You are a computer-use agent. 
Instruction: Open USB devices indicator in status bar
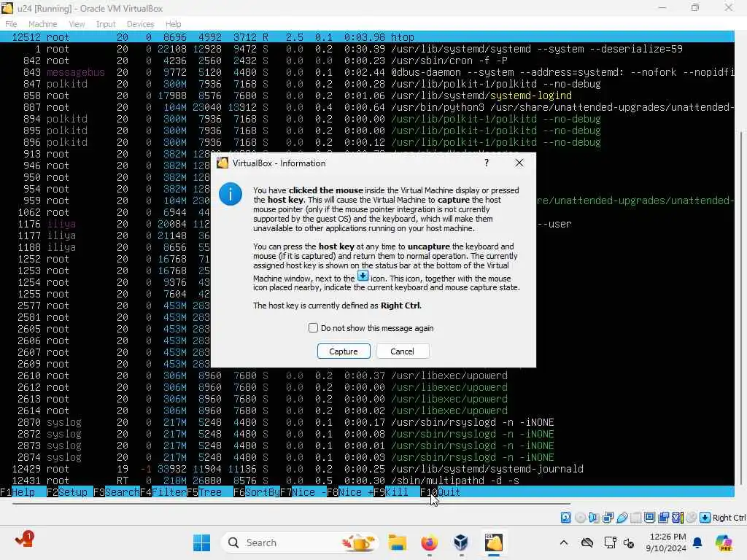coord(622,518)
